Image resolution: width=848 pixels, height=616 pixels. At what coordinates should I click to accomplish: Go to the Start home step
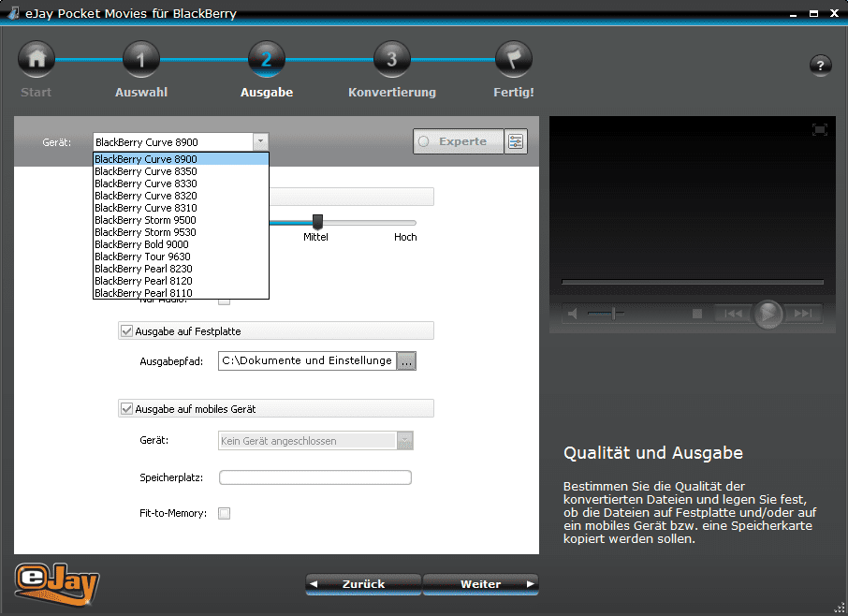[37, 61]
